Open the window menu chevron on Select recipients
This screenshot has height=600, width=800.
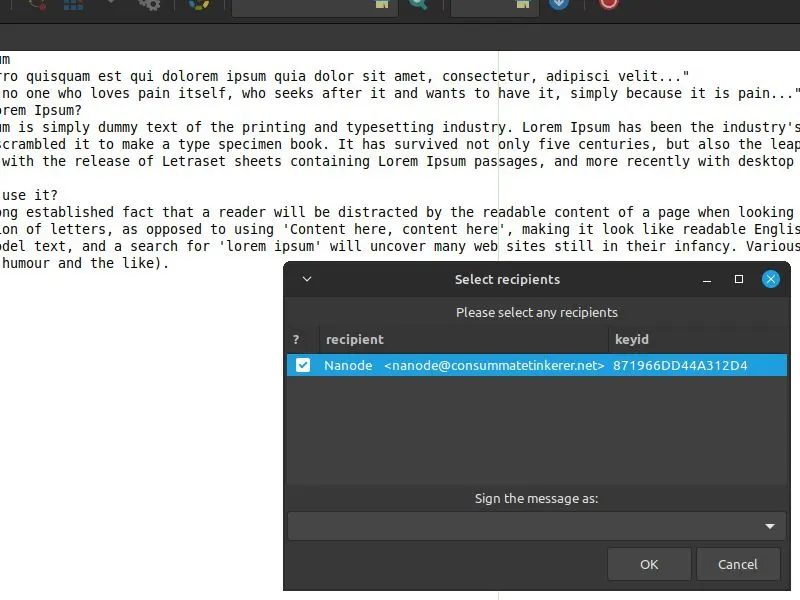(307, 279)
